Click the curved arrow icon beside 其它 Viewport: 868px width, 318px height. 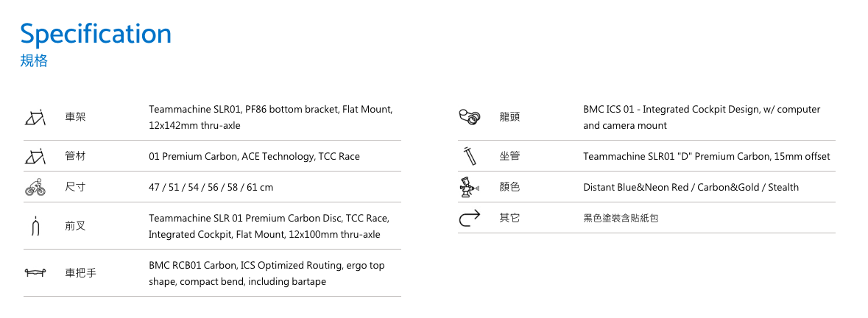[x=470, y=219]
